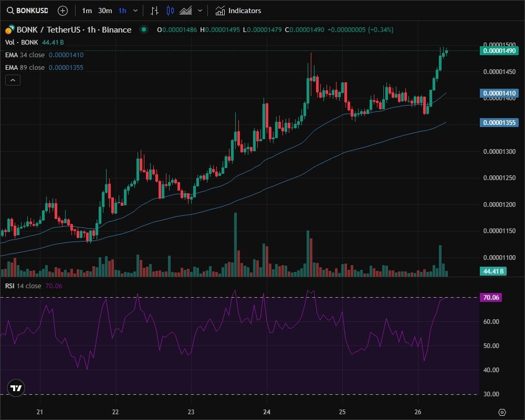Viewport: 525px width, 420px height.
Task: Click the date 21 on time axis
Action: pyautogui.click(x=39, y=412)
